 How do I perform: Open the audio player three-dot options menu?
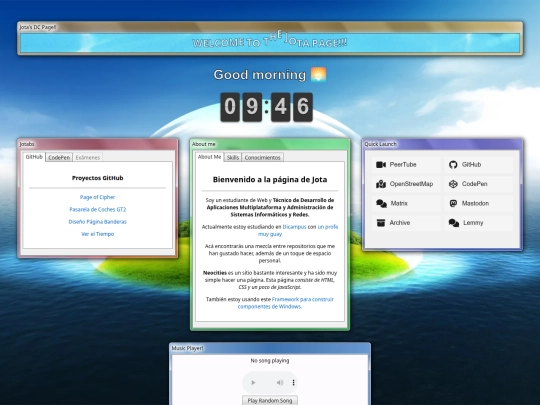point(293,383)
